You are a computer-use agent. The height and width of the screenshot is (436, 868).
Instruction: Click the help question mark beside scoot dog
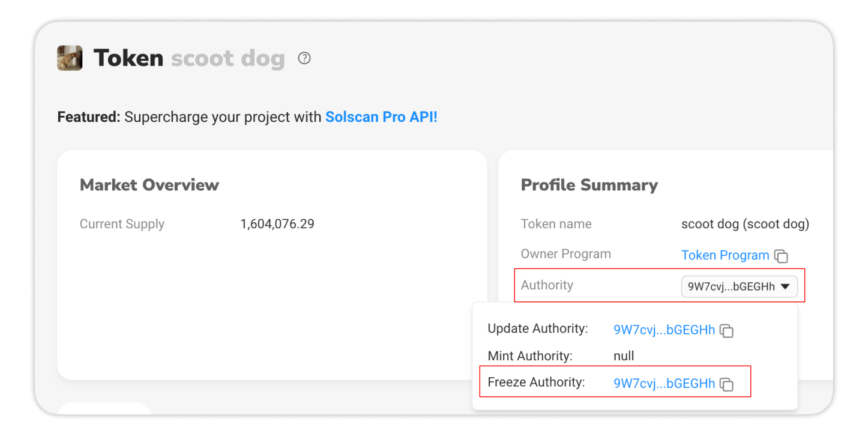[x=304, y=58]
